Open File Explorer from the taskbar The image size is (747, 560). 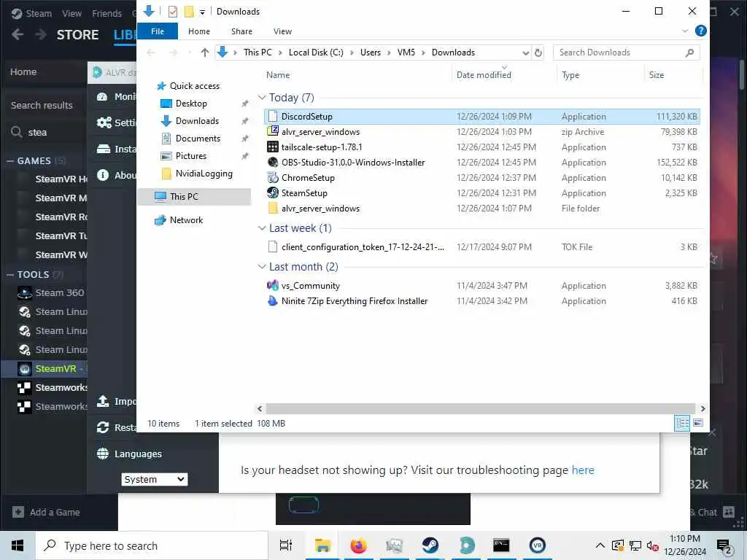pyautogui.click(x=322, y=545)
